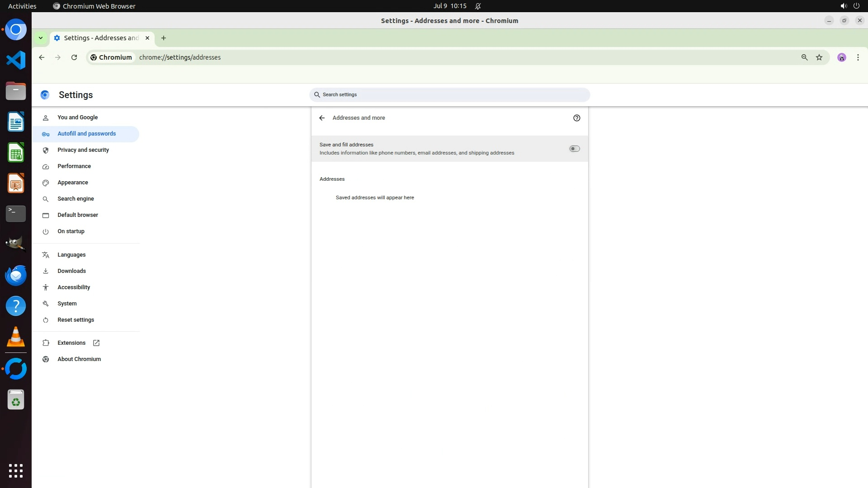The height and width of the screenshot is (488, 868).
Task: Expand the tab search dropdown arrow
Action: (41, 38)
